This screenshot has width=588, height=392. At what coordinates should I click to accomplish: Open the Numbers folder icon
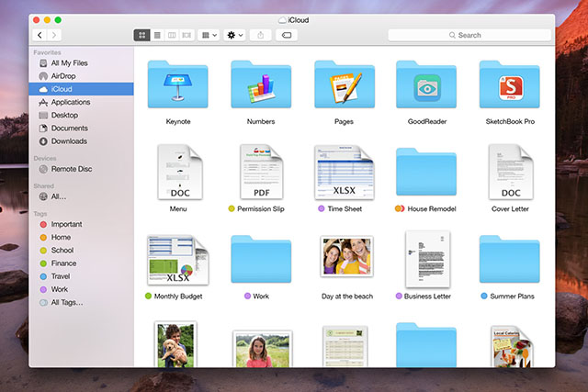[x=260, y=86]
